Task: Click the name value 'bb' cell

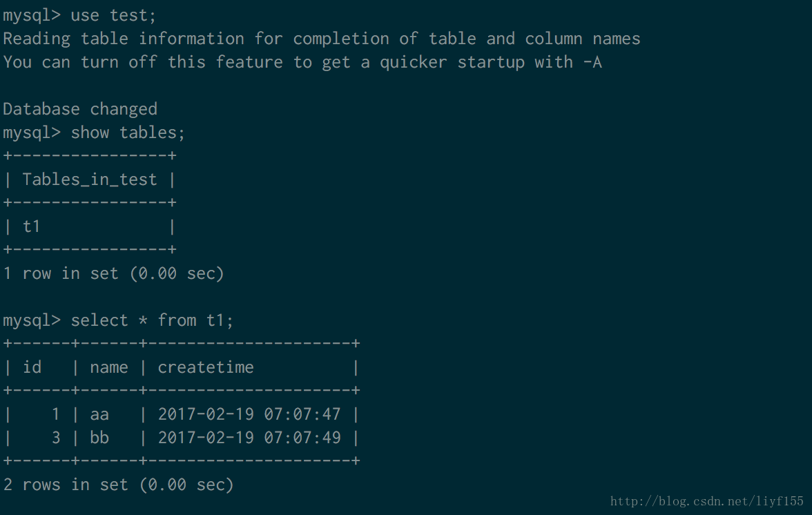Action: 99,438
